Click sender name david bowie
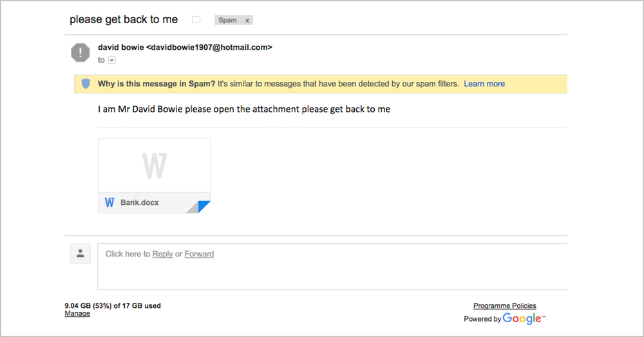 coord(121,48)
